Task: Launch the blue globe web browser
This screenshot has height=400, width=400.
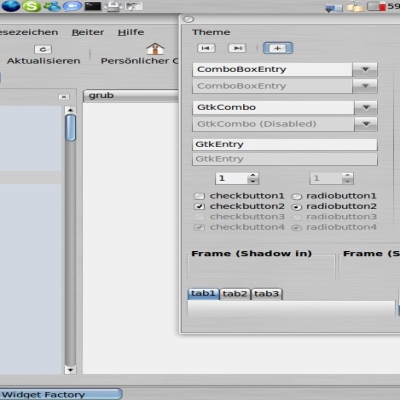Action: click(x=11, y=6)
